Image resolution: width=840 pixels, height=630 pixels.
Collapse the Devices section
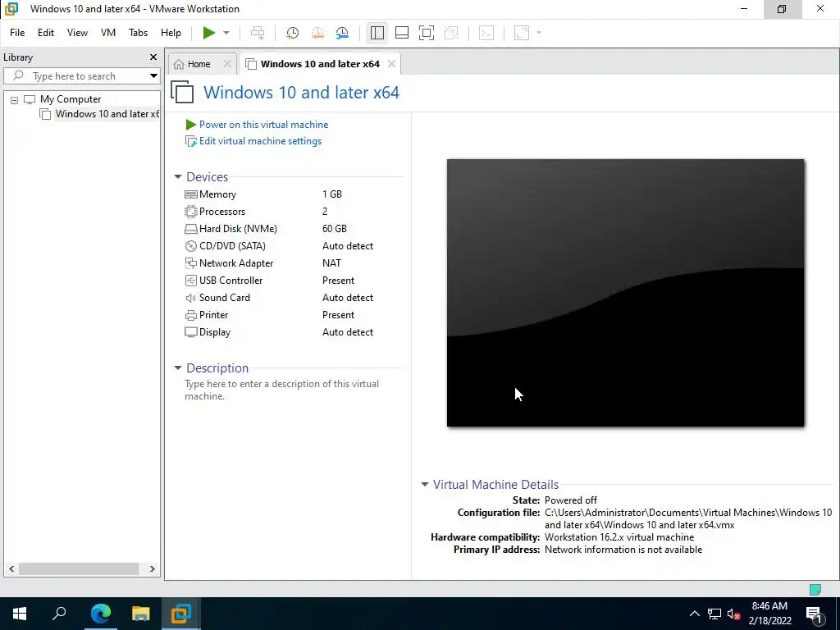(178, 177)
